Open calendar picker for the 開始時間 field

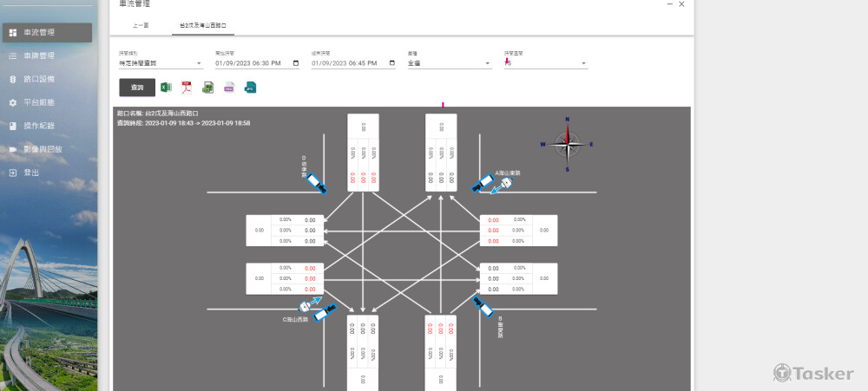[x=297, y=63]
